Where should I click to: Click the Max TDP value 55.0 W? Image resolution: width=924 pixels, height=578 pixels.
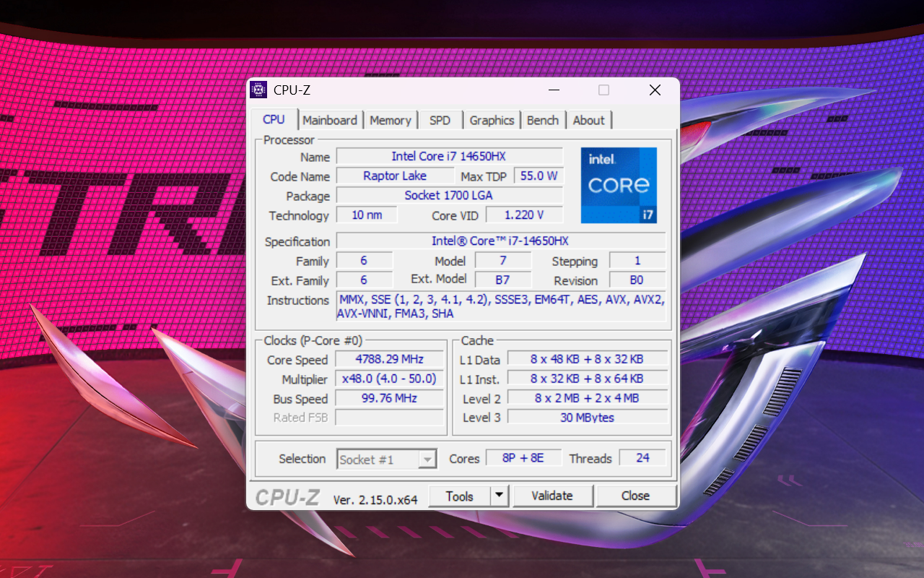[539, 176]
